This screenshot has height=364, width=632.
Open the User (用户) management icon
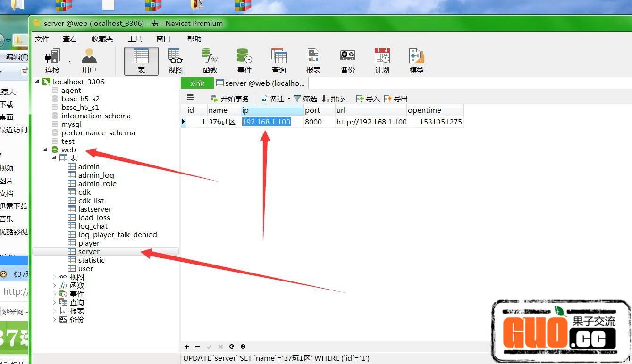click(x=89, y=61)
